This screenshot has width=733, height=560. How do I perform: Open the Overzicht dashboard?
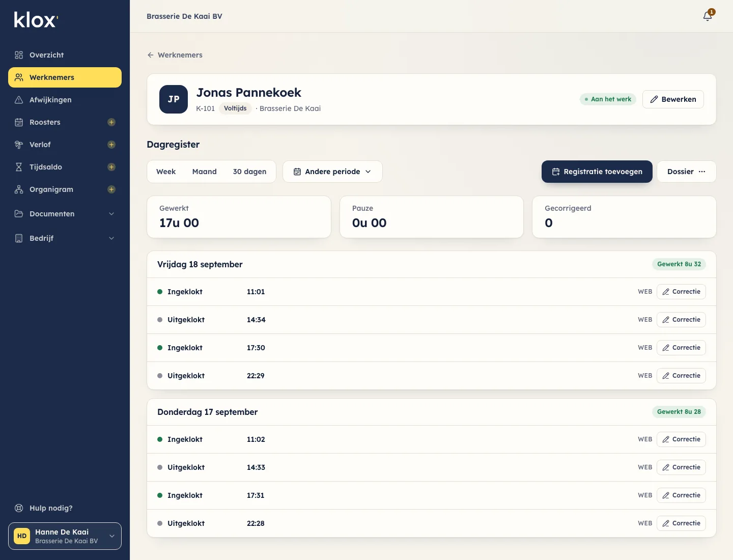click(65, 55)
